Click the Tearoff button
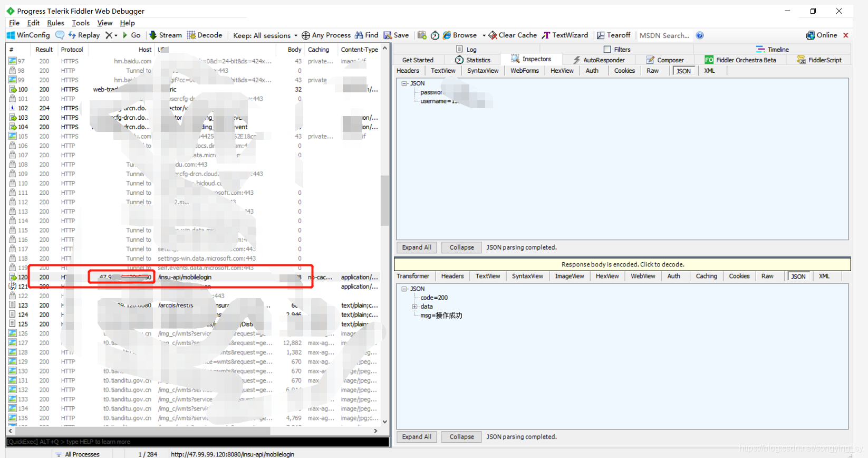The width and height of the screenshot is (868, 458). tap(613, 35)
